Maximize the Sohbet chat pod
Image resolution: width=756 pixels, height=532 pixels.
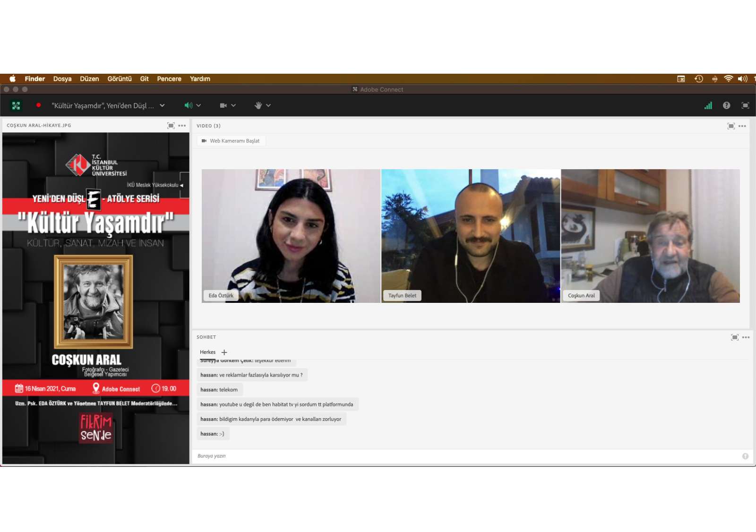click(734, 337)
